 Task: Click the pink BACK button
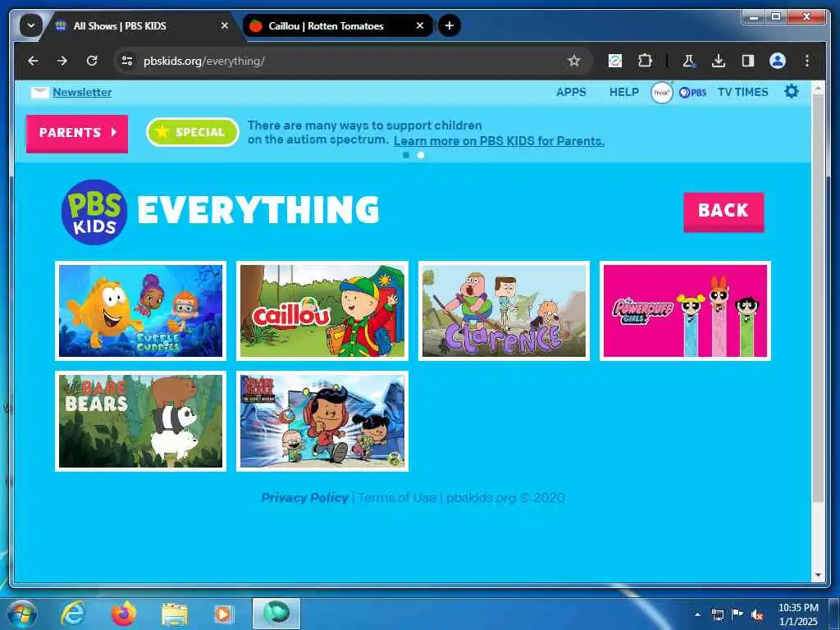[724, 212]
